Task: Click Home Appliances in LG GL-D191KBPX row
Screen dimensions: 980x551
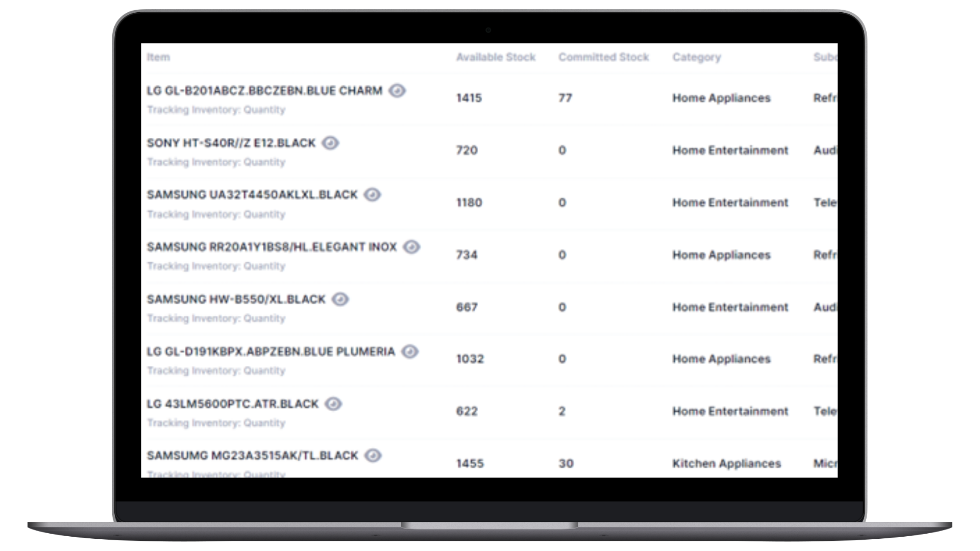Action: [721, 359]
